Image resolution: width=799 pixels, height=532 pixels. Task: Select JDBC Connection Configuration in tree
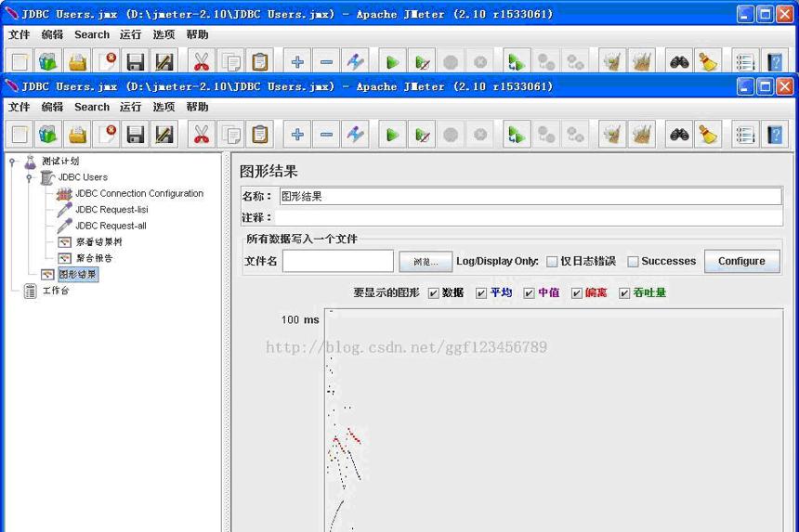139,193
